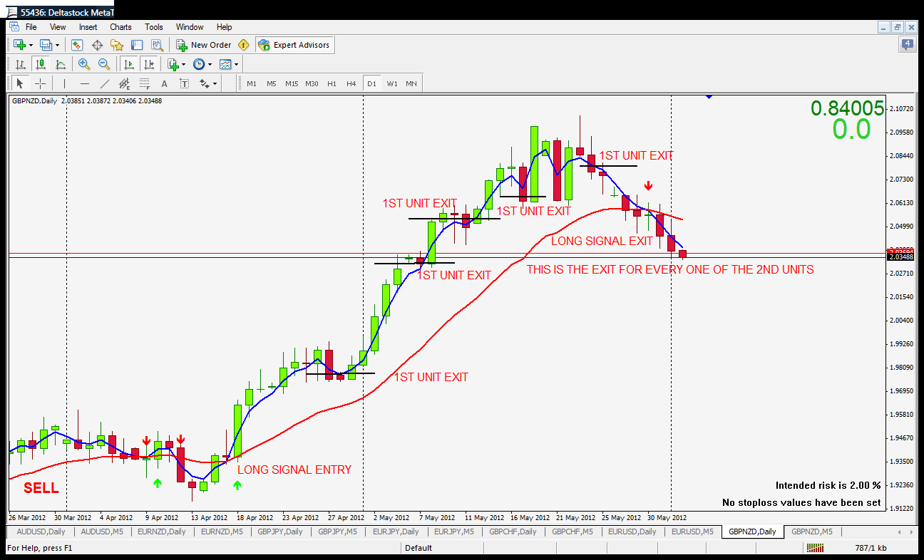Switch to GBPNZD,M5 chart tab
The image size is (924, 560).
811,532
